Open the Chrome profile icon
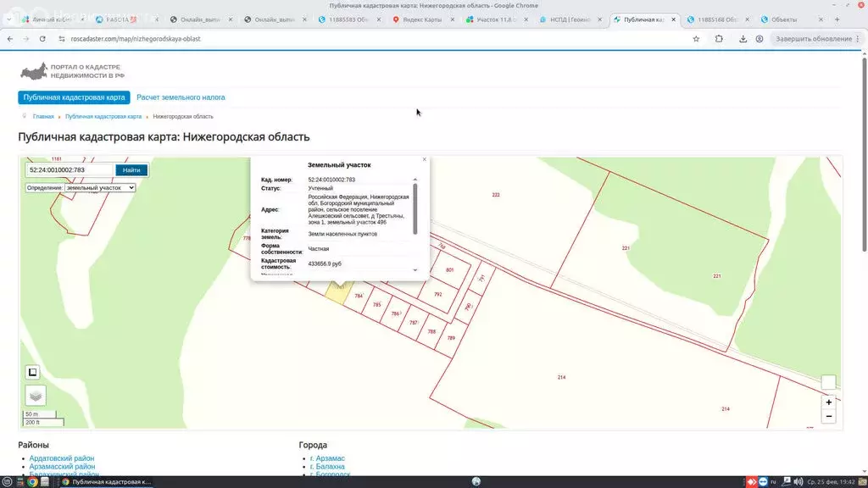 759,39
